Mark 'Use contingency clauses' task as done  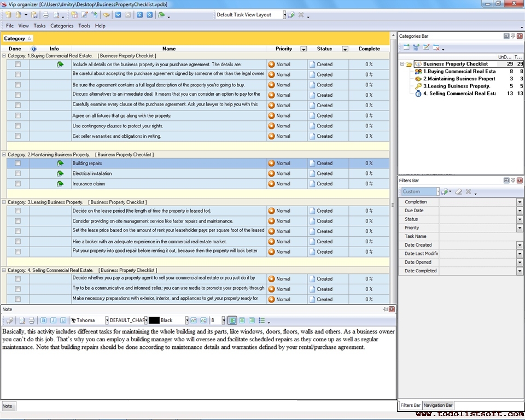(x=17, y=126)
